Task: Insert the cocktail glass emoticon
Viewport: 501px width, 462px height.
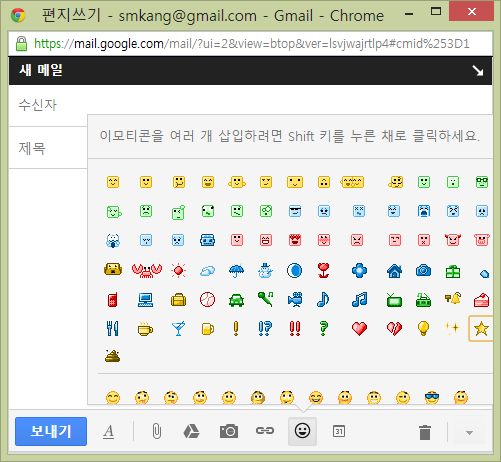Action: pyautogui.click(x=178, y=329)
